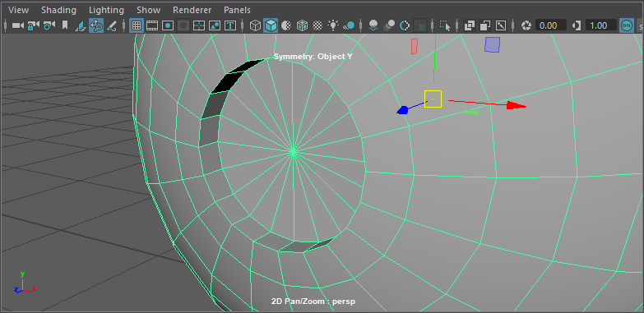Open the Renderer menu

[192, 10]
